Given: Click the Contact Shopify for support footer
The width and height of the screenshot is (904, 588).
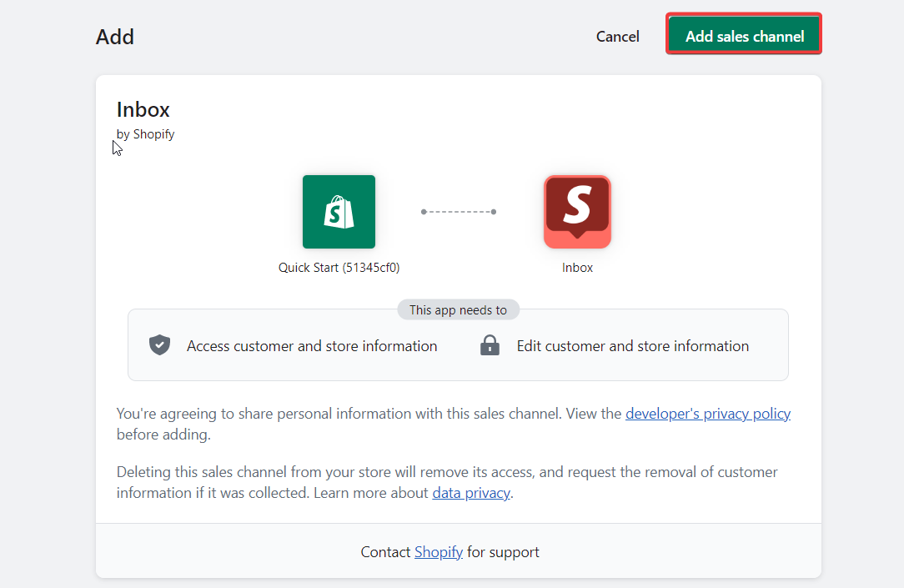Looking at the screenshot, I should (x=449, y=551).
